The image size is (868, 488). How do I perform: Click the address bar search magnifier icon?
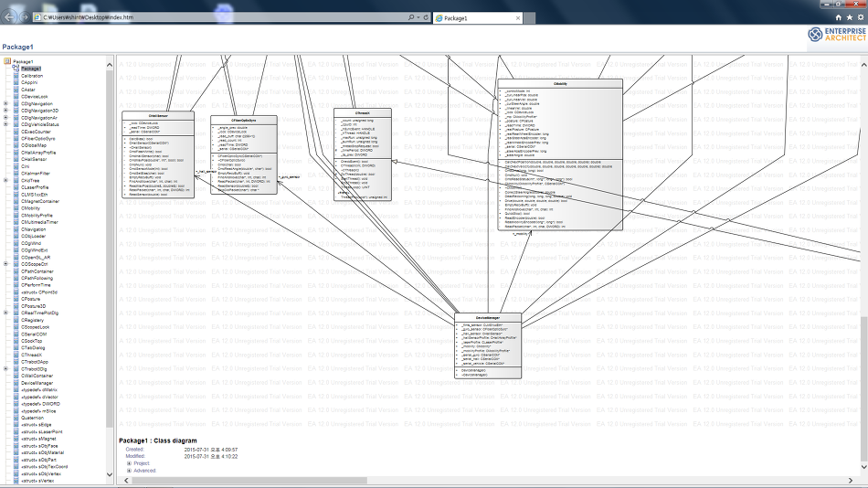[411, 17]
